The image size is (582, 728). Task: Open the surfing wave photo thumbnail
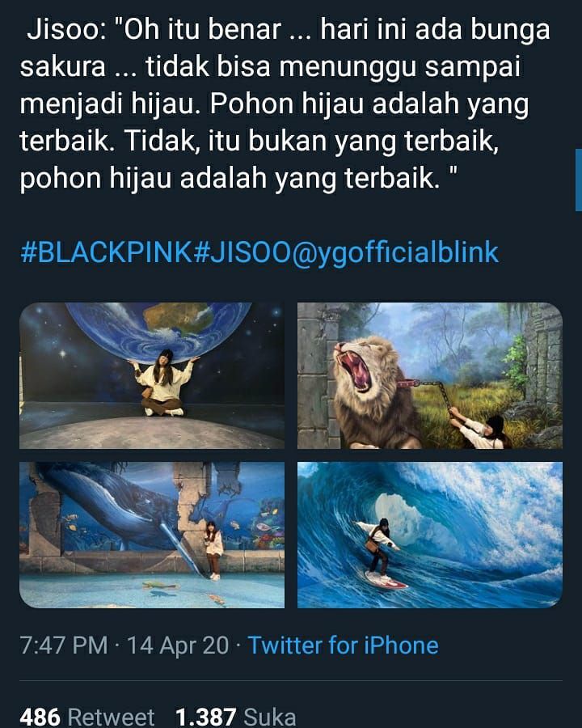(x=430, y=535)
